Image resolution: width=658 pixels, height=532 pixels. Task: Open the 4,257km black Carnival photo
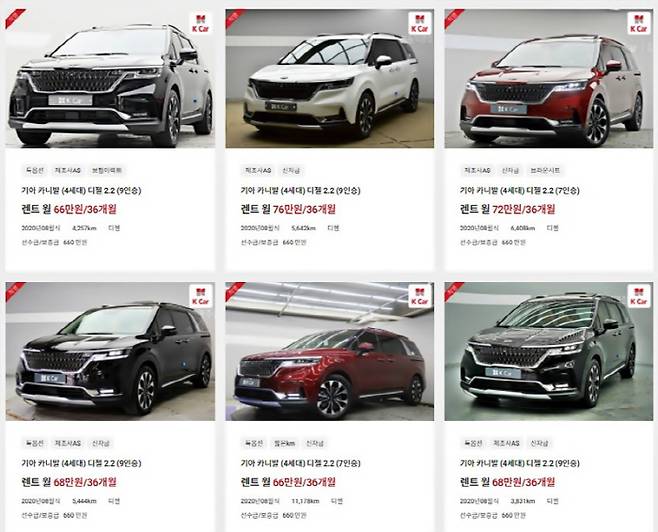coord(110,78)
